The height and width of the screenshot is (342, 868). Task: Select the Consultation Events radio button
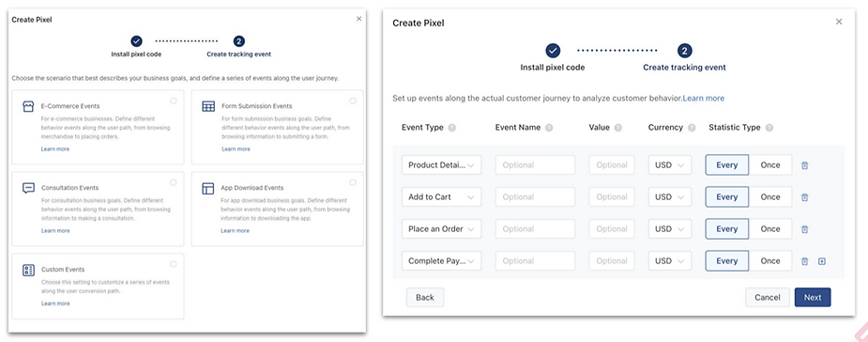coord(174,182)
